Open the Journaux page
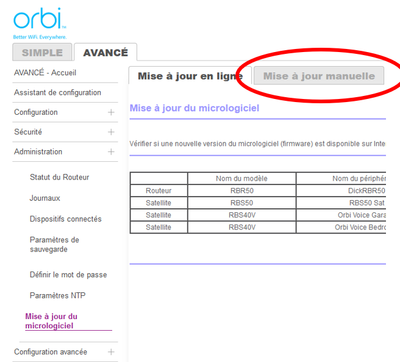The height and width of the screenshot is (362, 400). tap(45, 198)
